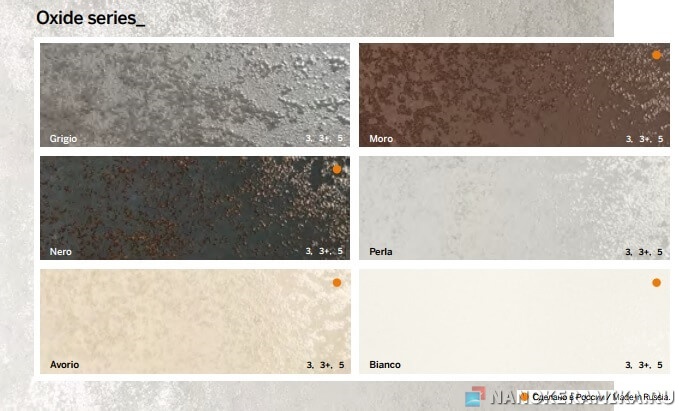Click the 'Made in Russia' legend text
The width and height of the screenshot is (679, 411).
pos(600,397)
